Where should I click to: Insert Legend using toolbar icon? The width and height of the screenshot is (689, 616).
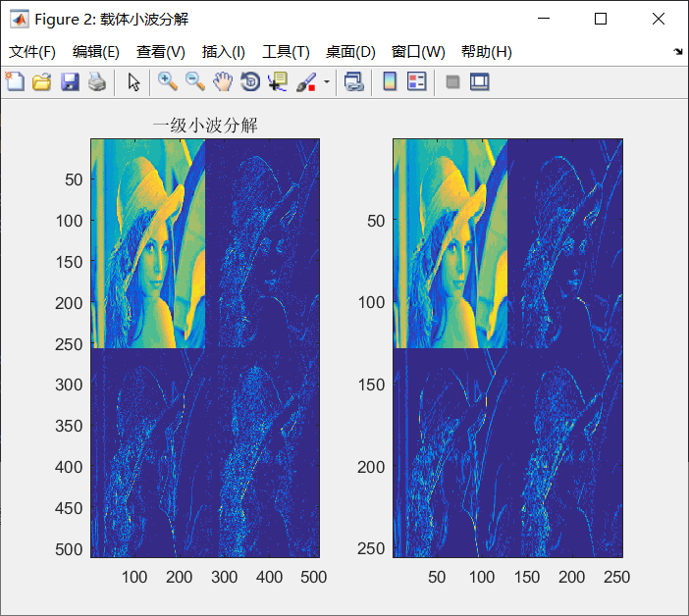416,82
